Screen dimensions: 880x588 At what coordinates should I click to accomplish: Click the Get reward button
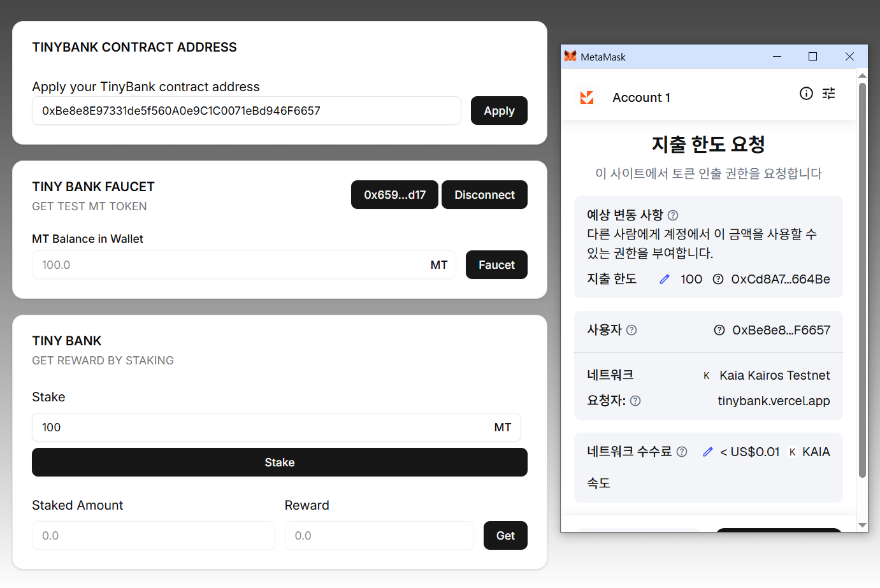pos(505,536)
